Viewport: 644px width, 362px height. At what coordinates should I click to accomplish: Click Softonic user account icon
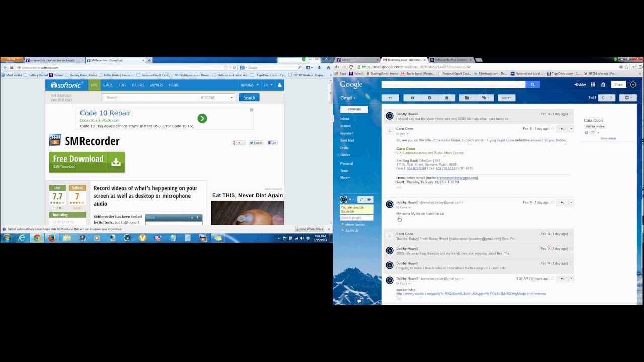tap(280, 85)
